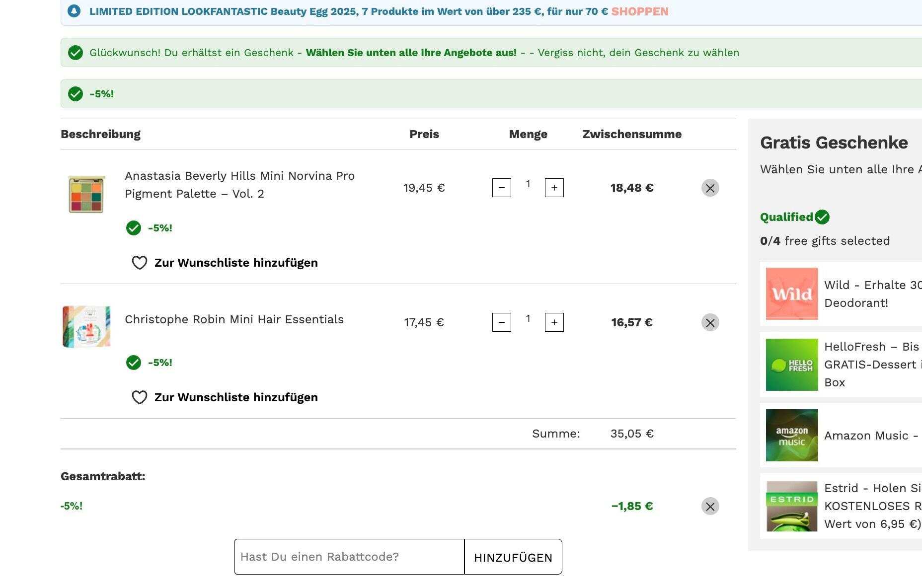Add Christophe Robin via Zur Wunschliste hinzufügen
This screenshot has width=922, height=588.
[x=236, y=397]
